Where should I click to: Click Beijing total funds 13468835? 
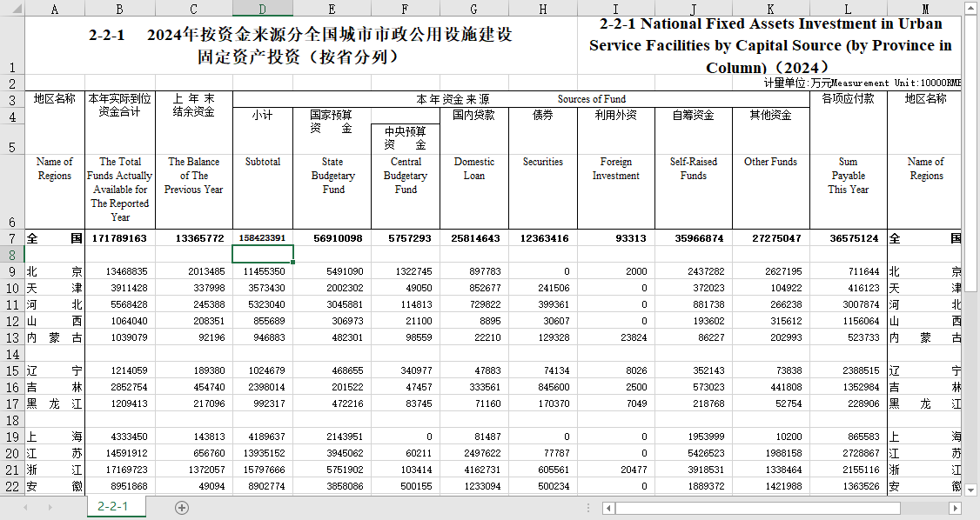(x=119, y=271)
